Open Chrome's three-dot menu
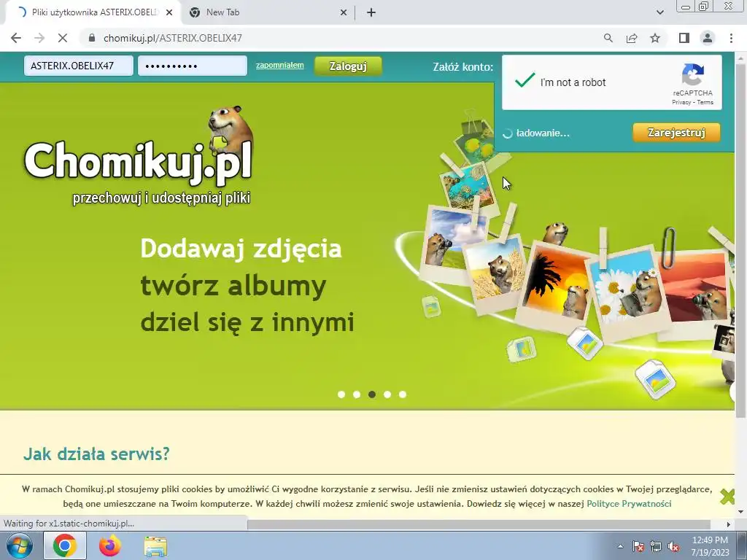 pyautogui.click(x=731, y=38)
